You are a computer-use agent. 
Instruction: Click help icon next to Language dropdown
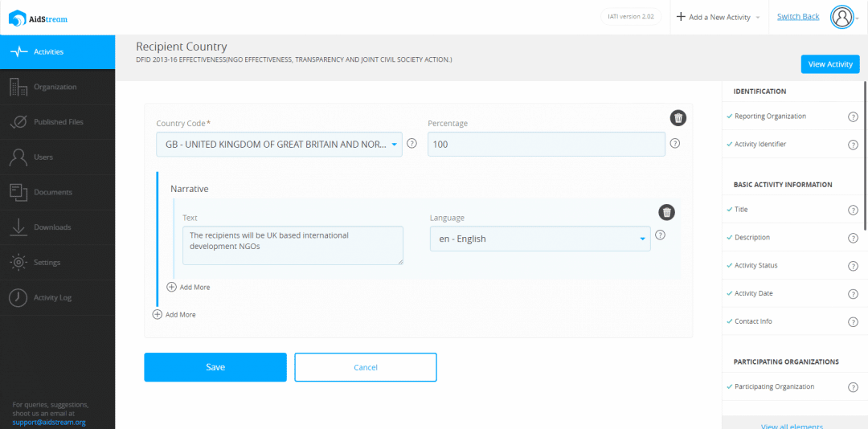[x=660, y=235]
